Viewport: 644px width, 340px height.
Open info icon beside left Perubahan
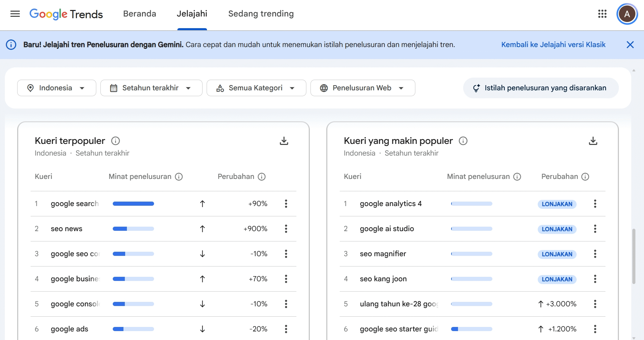point(262,177)
